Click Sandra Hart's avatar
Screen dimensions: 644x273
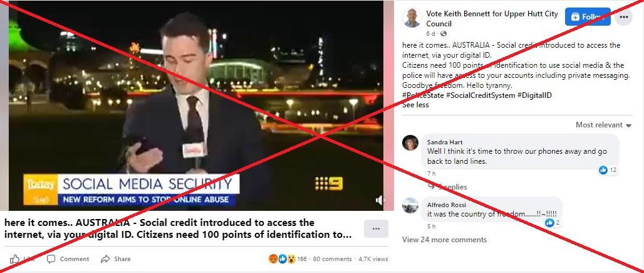(x=410, y=142)
